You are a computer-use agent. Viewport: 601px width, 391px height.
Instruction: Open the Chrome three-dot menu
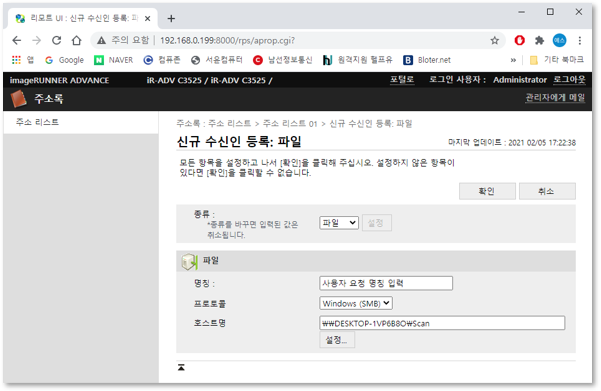tap(580, 40)
